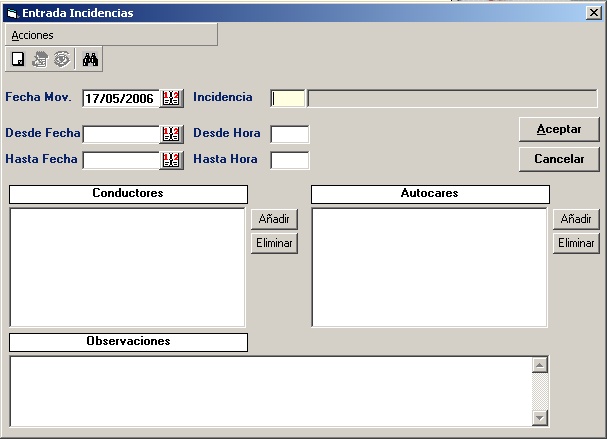This screenshot has height=439, width=607.
Task: Click the Desde Fecha input field
Action: pos(121,134)
